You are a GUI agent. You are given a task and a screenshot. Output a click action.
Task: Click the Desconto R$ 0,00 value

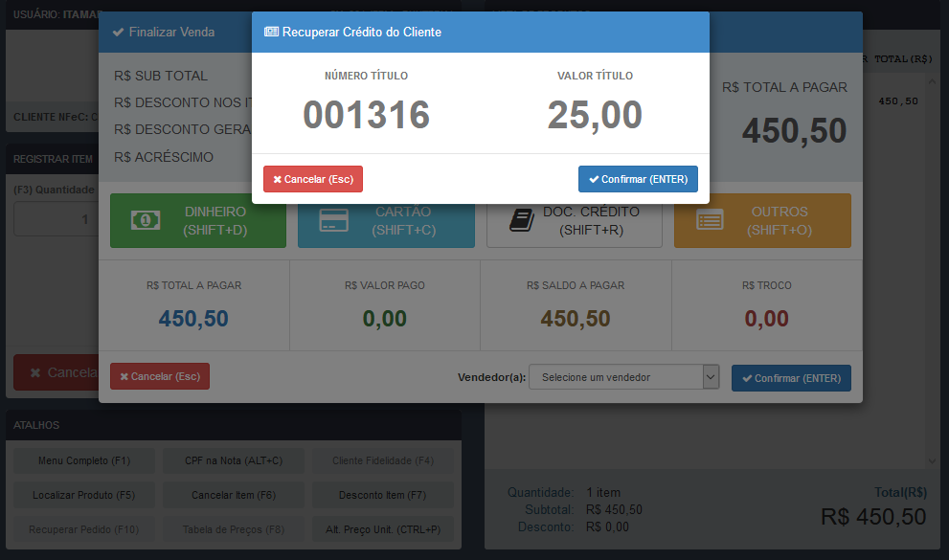click(608, 527)
